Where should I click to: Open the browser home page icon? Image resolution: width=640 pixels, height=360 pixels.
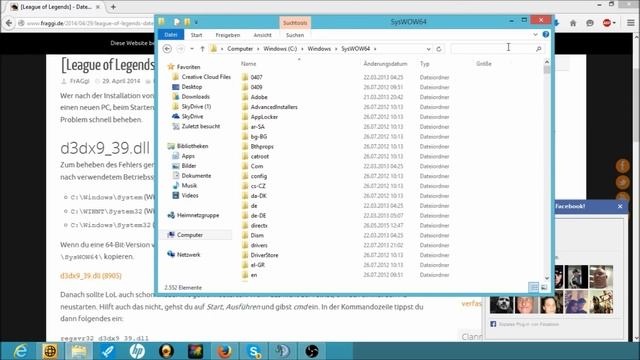point(573,23)
